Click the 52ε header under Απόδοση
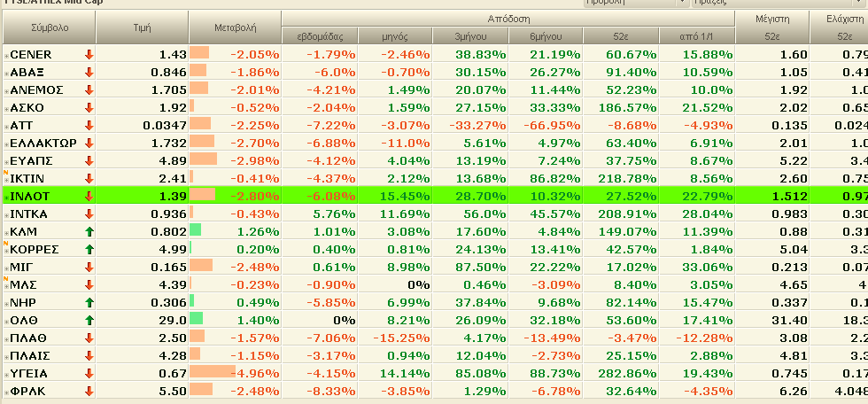This screenshot has width=868, height=404. pos(621,36)
